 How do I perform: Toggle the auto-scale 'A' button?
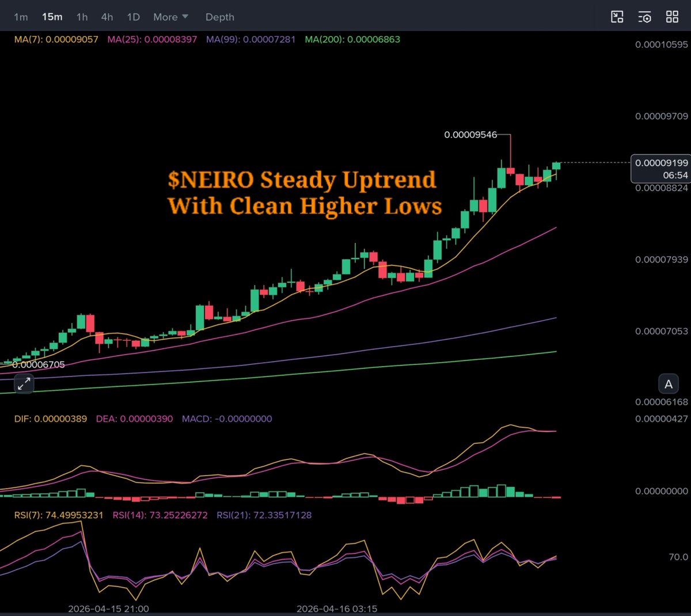pos(669,384)
